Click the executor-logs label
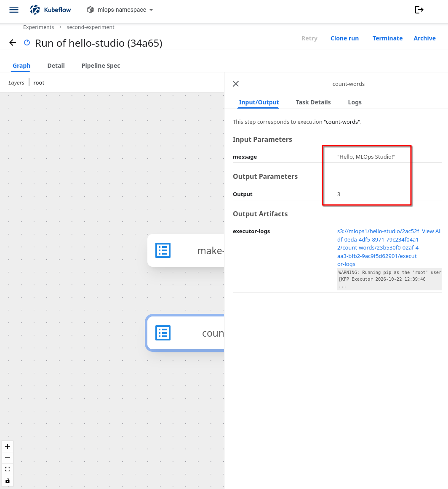448x489 pixels. click(251, 231)
